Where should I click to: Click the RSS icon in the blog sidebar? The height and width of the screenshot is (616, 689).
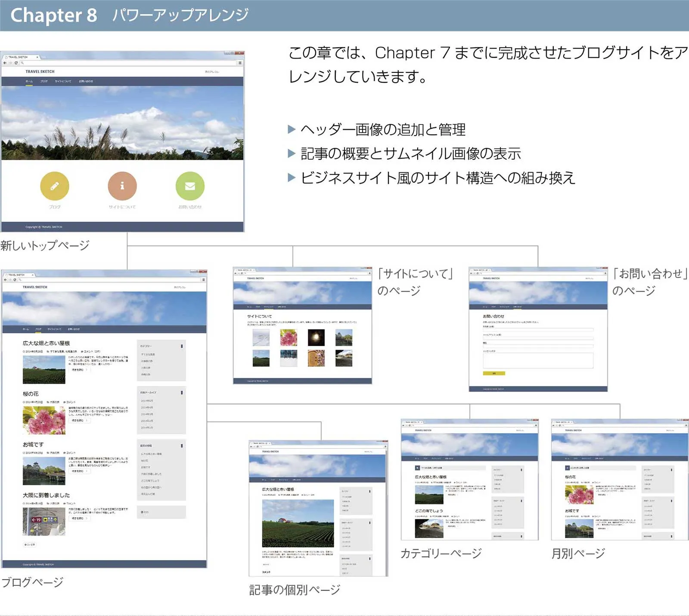pyautogui.click(x=143, y=512)
